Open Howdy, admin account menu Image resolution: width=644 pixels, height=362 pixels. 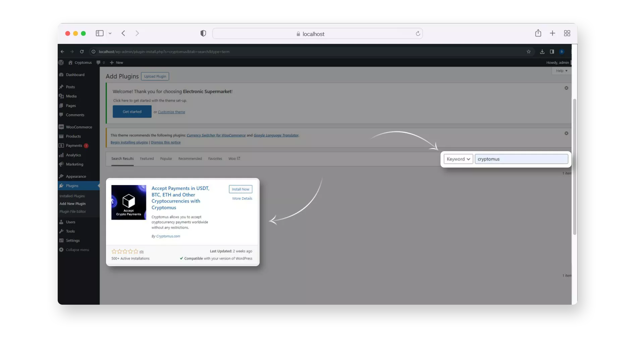coord(557,63)
